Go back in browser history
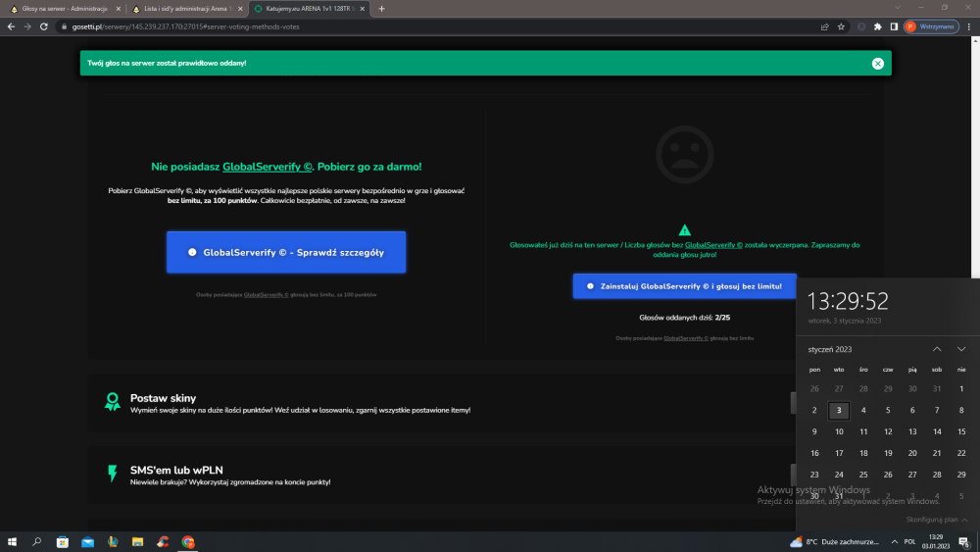Screen dimensions: 980x552 coord(11,26)
